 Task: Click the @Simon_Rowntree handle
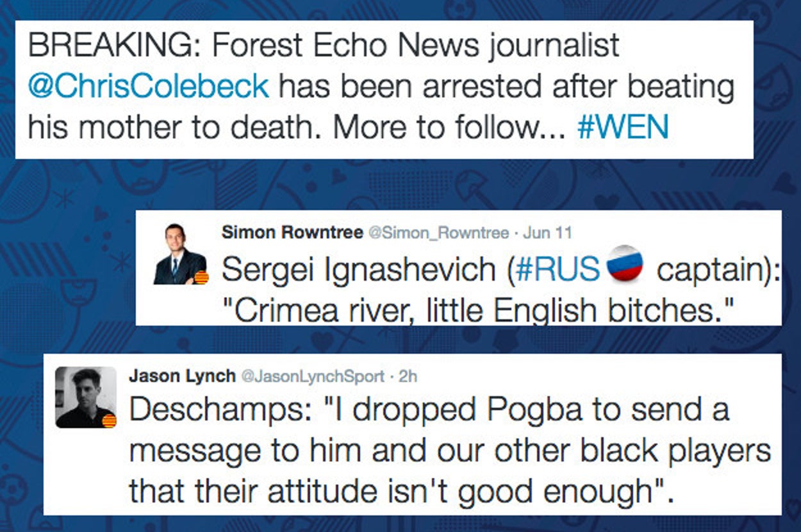[x=438, y=233]
